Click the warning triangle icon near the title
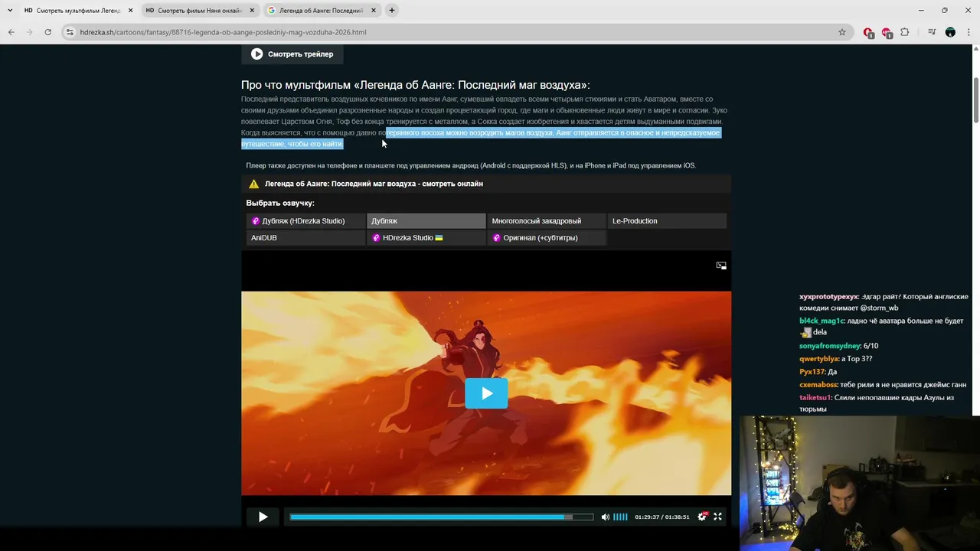 pos(253,184)
